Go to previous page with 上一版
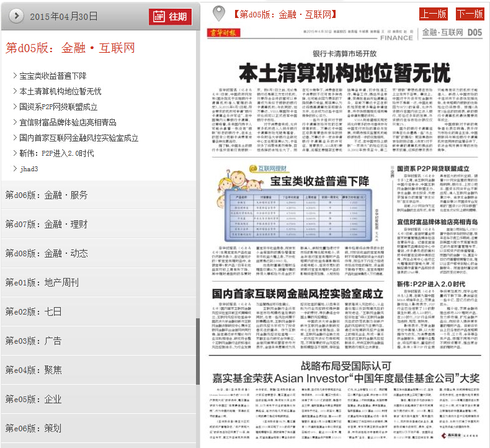The width and height of the screenshot is (490, 448). click(434, 14)
